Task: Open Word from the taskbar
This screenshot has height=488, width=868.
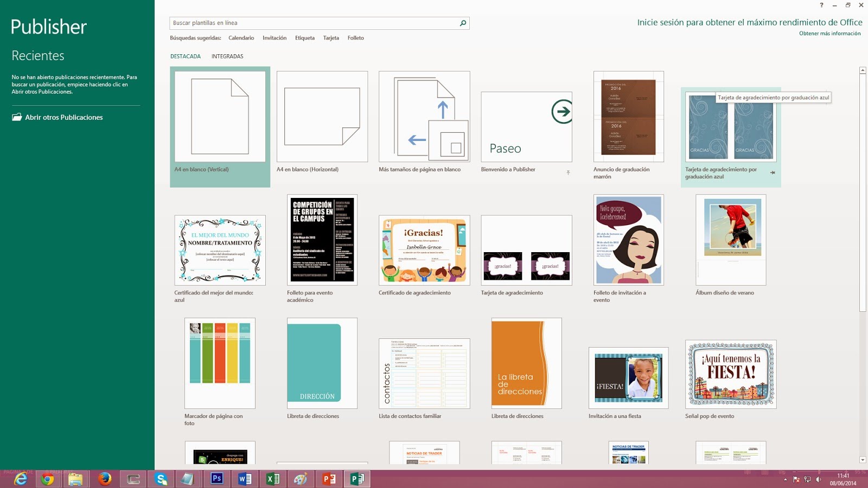Action: click(x=244, y=478)
